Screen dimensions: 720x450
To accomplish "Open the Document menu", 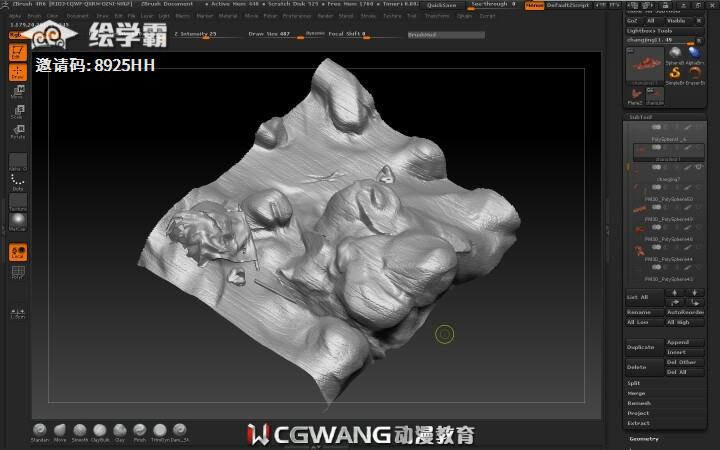I will click(x=77, y=16).
